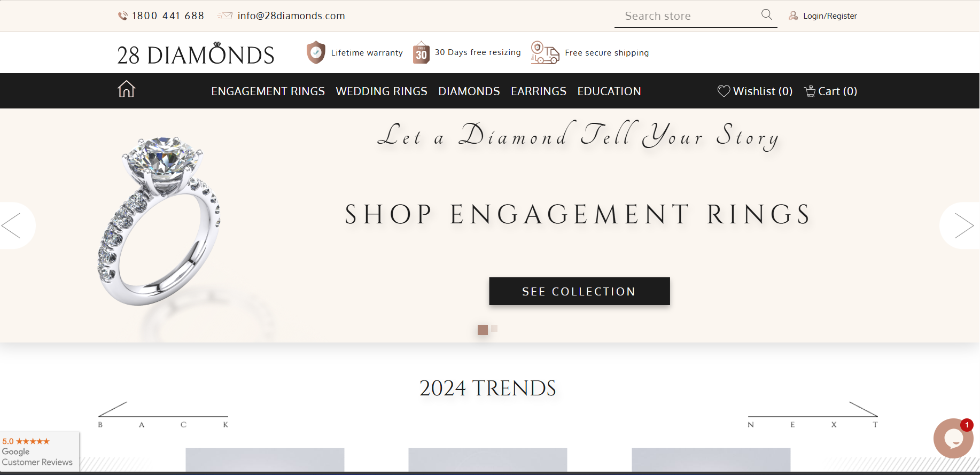Screen dimensions: 980x475
Task: Open the ENGAGEMENT RINGS menu
Action: click(268, 91)
